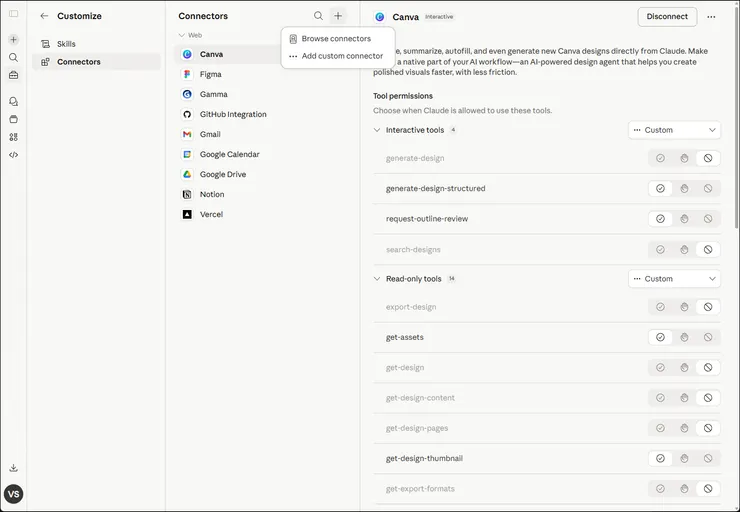This screenshot has width=740, height=512.
Task: Click the plus icon to add a connector
Action: [x=338, y=16]
